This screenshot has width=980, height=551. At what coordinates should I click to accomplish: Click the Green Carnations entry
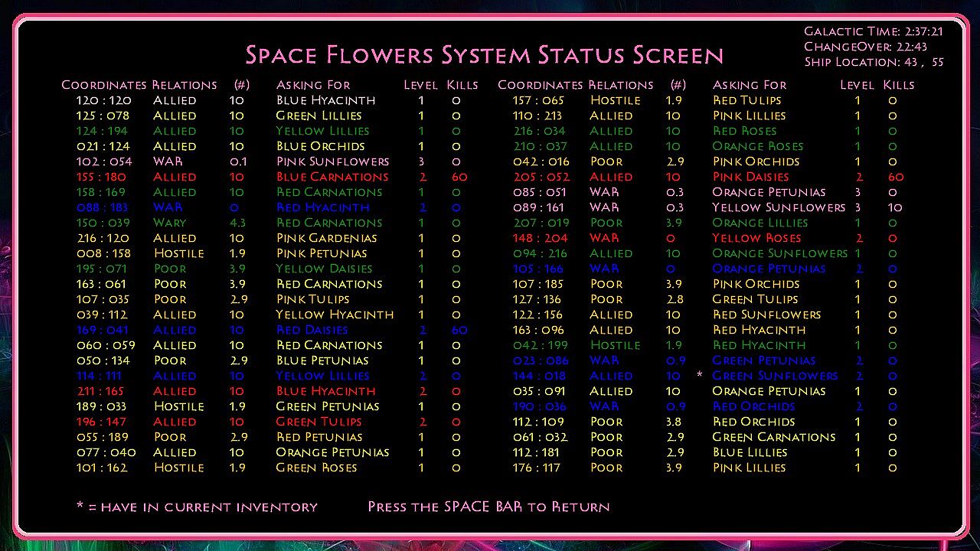[x=774, y=437]
